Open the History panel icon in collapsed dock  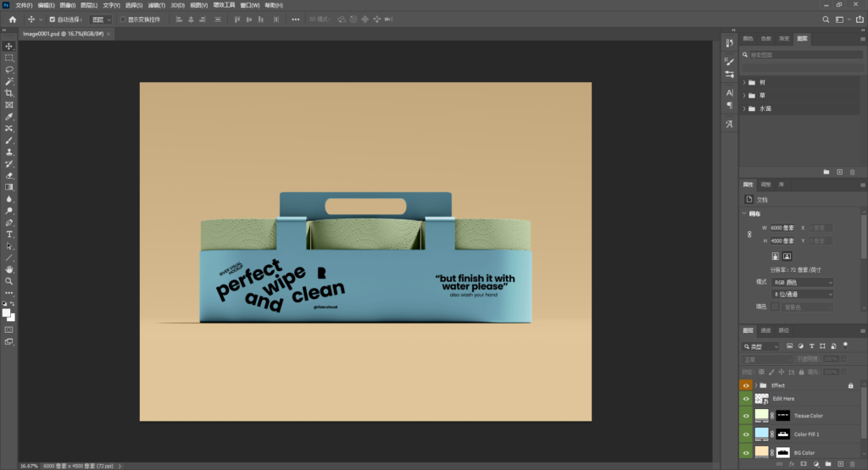click(x=730, y=42)
